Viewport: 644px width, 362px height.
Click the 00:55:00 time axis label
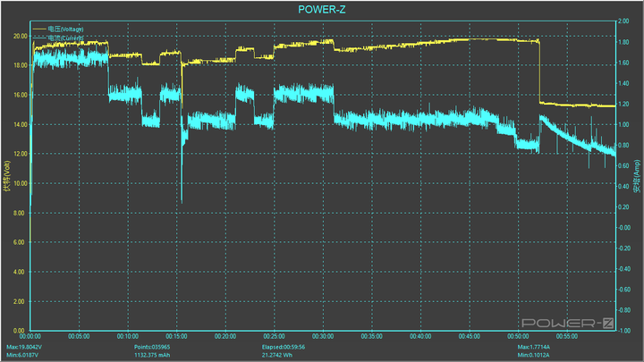coord(567,336)
